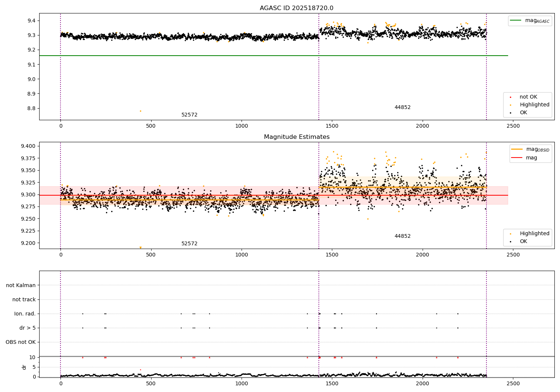This screenshot has width=560, height=392.
Task: Click the '44852' label in the top plot
Action: [x=402, y=108]
